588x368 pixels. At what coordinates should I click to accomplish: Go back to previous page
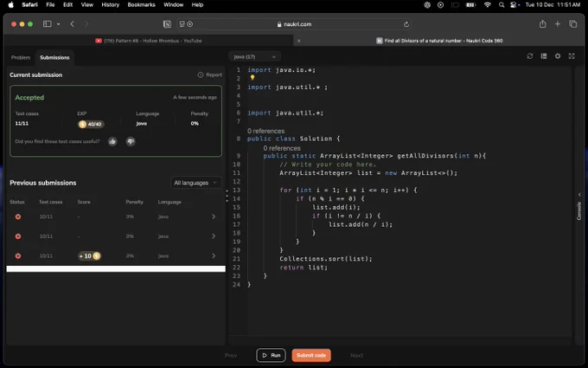[x=72, y=24]
